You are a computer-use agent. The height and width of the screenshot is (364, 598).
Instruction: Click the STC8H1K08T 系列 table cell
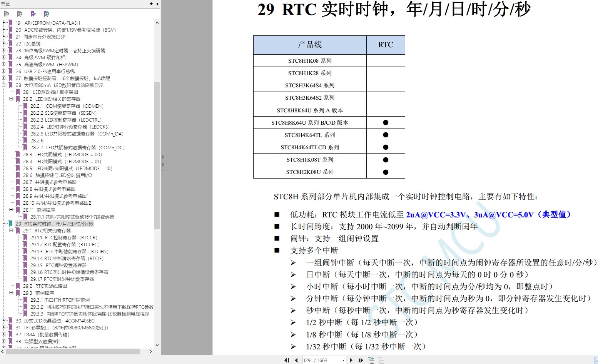(310, 160)
